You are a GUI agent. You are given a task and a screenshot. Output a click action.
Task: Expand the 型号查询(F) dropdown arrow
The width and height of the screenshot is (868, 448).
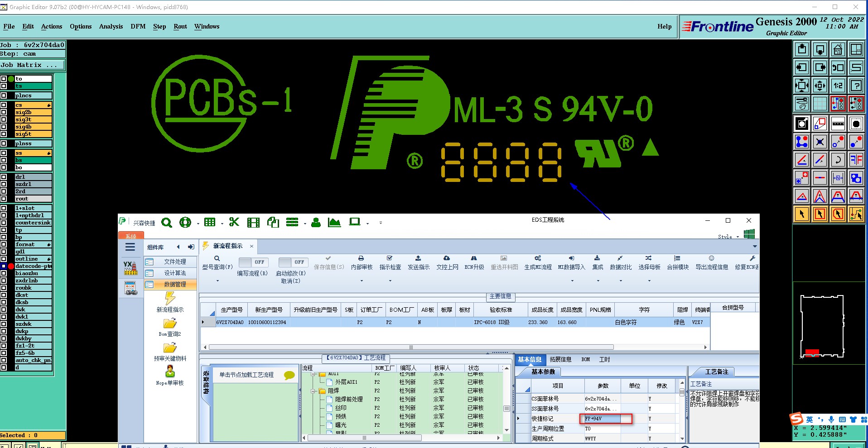coord(217,281)
